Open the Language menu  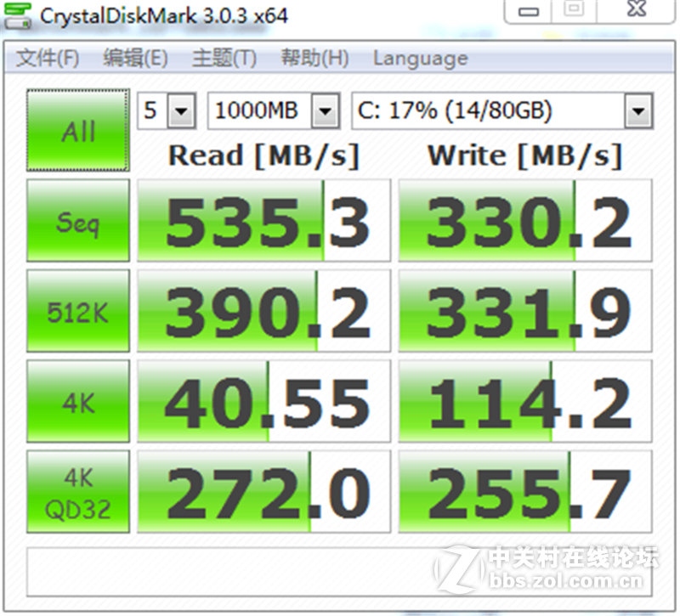[418, 58]
